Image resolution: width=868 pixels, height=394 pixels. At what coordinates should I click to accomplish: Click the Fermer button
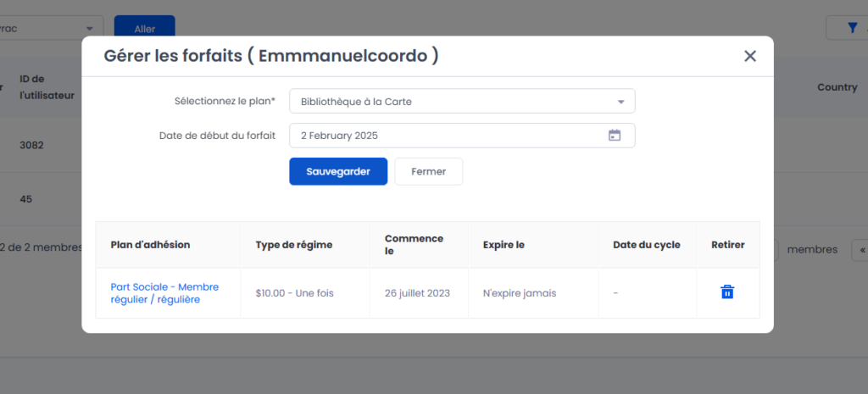pos(428,171)
